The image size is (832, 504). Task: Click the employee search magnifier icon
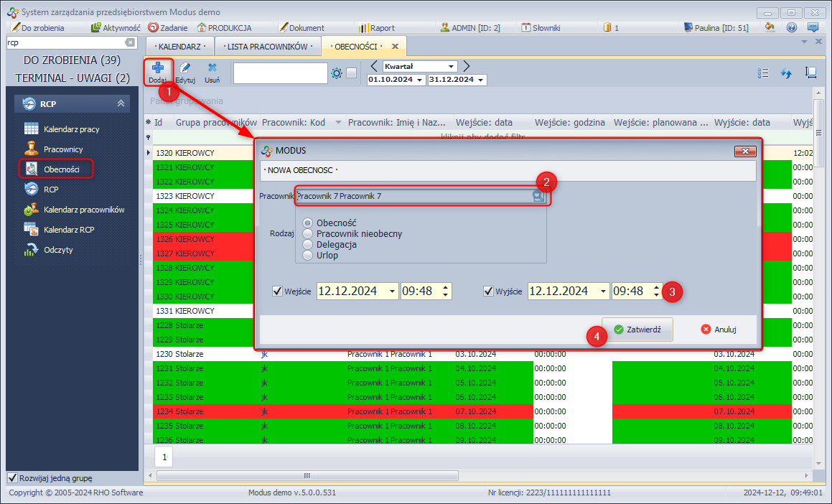[538, 196]
